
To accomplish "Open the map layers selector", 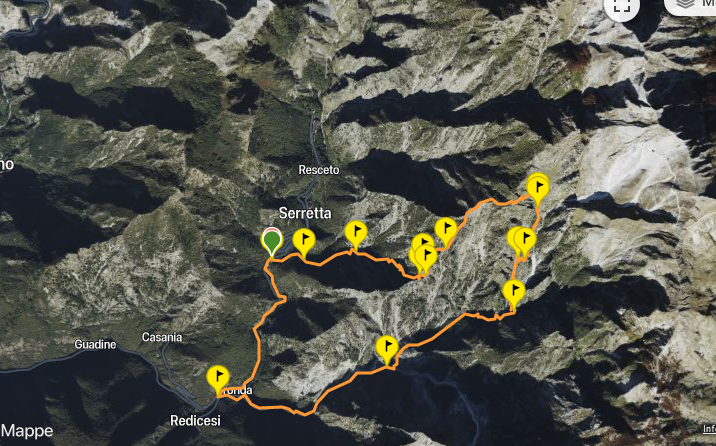I will [690, 5].
